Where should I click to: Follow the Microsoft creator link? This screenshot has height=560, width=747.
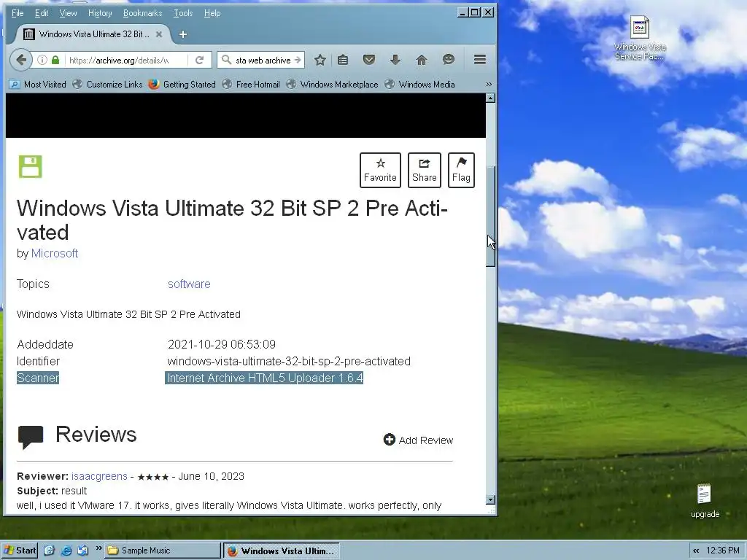(x=54, y=253)
